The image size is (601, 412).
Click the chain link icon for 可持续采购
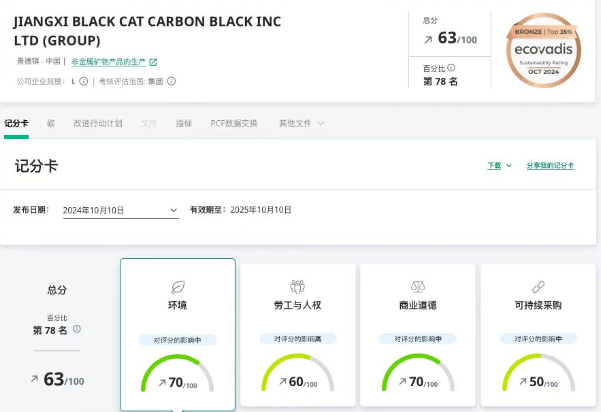click(x=538, y=286)
